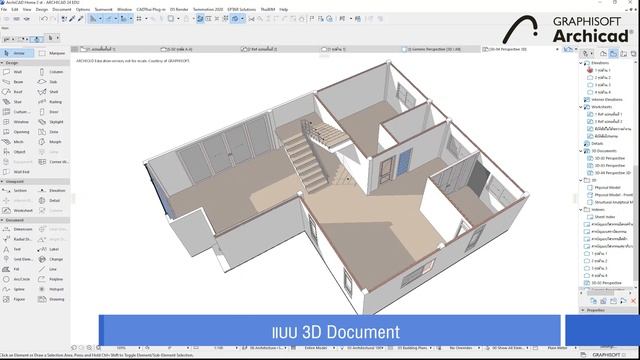640x360 pixels.
Task: Select the Worksheet tool
Action: tap(18, 211)
